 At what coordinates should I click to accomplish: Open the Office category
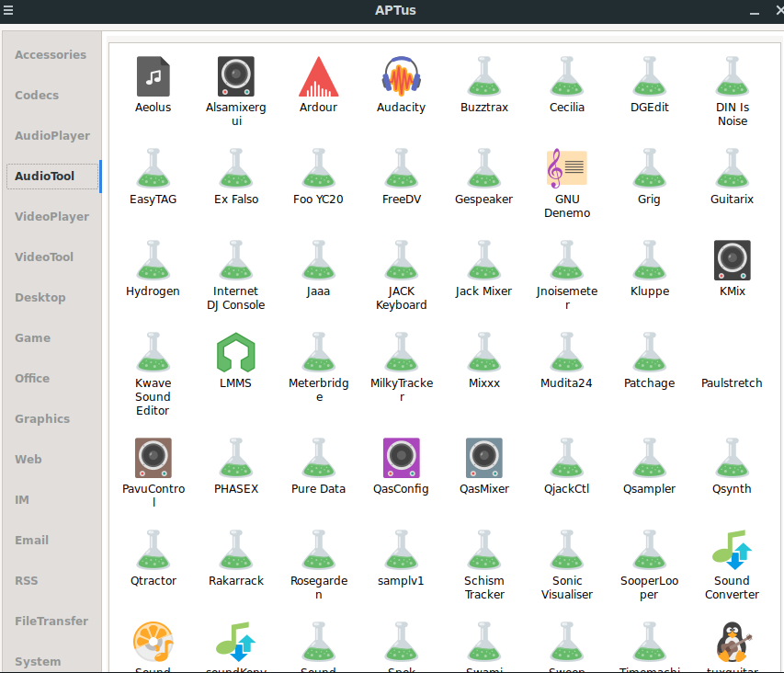tap(32, 379)
